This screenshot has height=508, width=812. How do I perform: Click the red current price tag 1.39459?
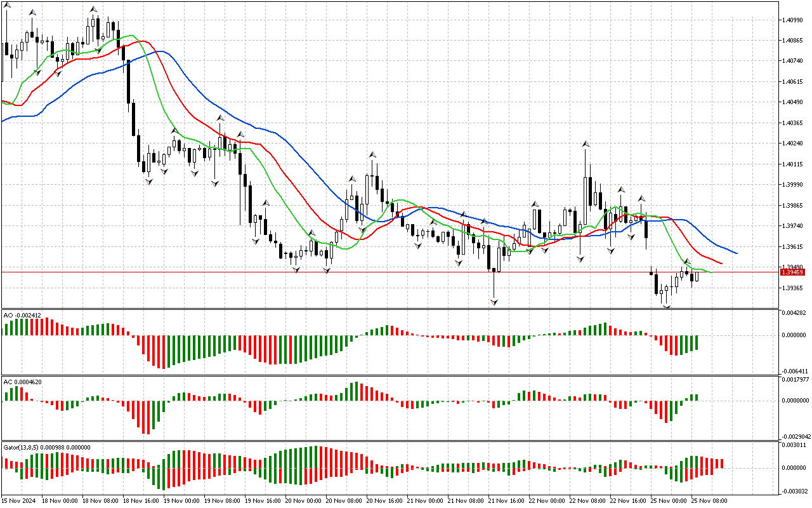click(x=793, y=272)
